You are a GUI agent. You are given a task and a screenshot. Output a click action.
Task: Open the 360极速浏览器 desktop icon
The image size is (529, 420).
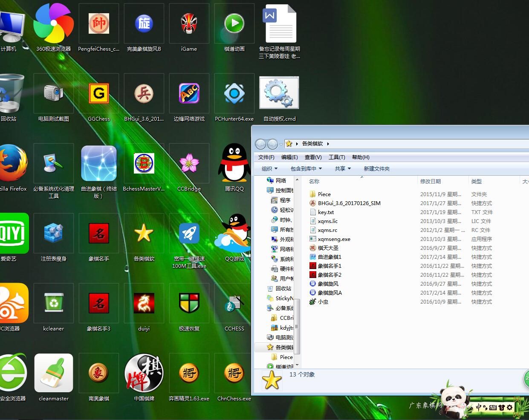(x=54, y=28)
